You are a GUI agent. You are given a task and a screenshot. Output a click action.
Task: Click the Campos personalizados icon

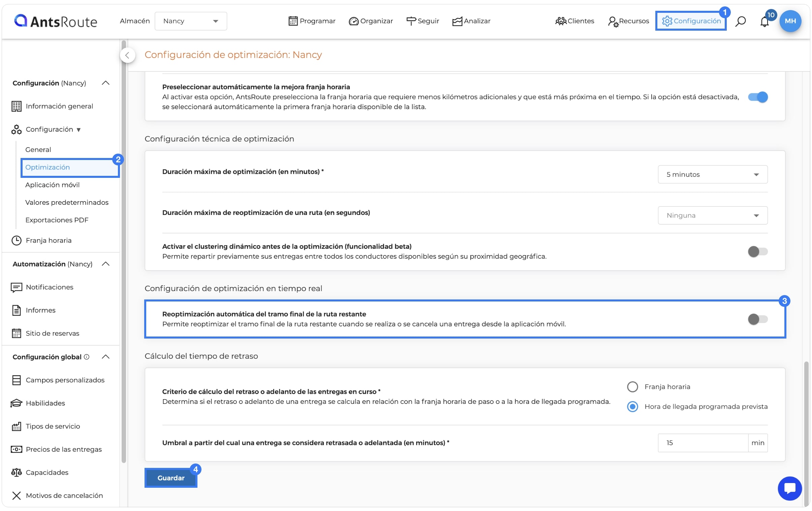pos(16,380)
